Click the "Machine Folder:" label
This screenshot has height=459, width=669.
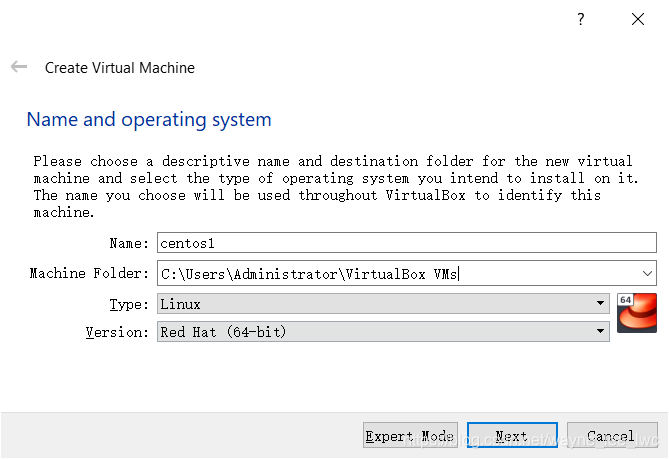pos(89,273)
